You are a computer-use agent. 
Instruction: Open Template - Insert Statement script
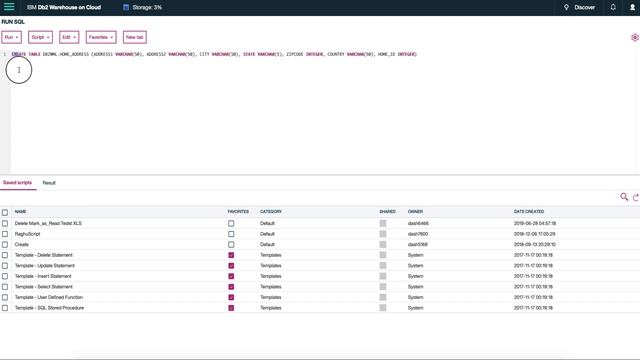pyautogui.click(x=43, y=276)
